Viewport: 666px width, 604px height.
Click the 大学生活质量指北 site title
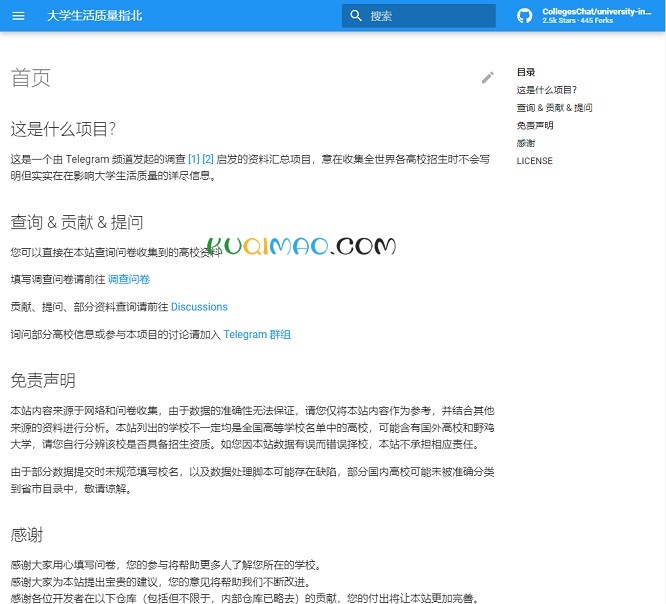click(94, 16)
